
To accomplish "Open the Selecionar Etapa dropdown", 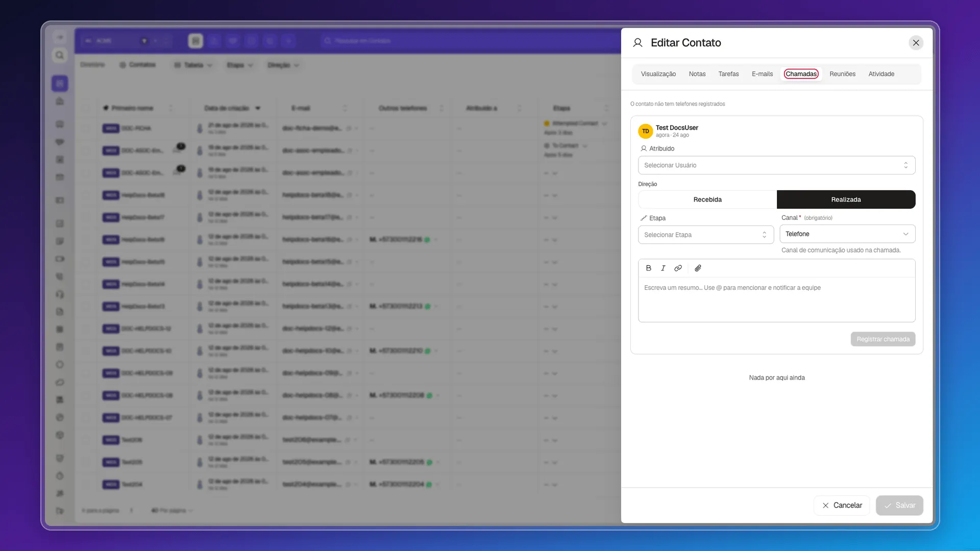I will click(706, 235).
